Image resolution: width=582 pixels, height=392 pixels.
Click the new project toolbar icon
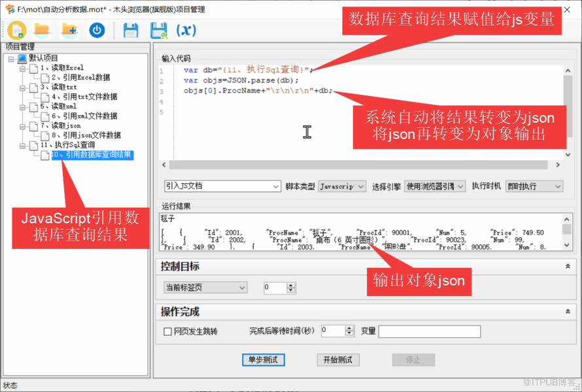pyautogui.click(x=17, y=31)
